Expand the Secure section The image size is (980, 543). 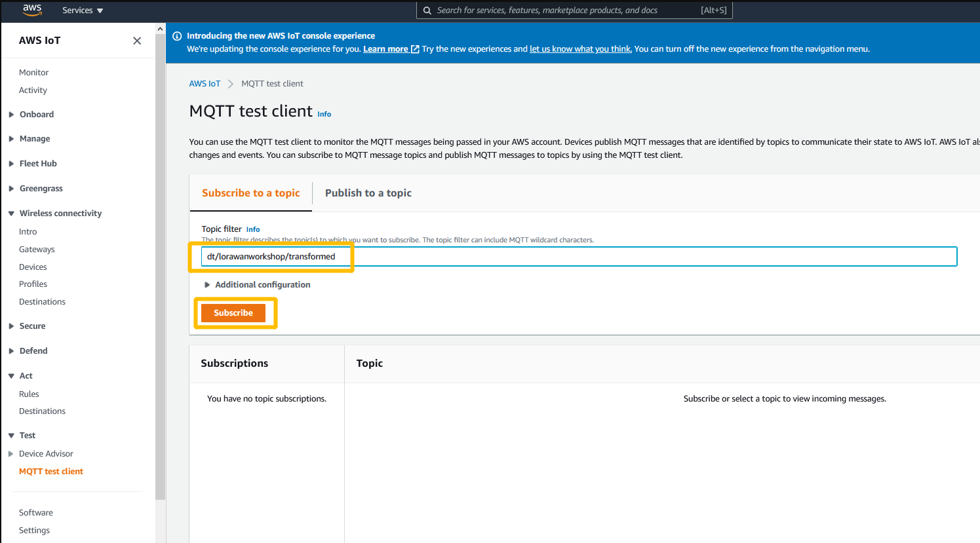pos(11,326)
